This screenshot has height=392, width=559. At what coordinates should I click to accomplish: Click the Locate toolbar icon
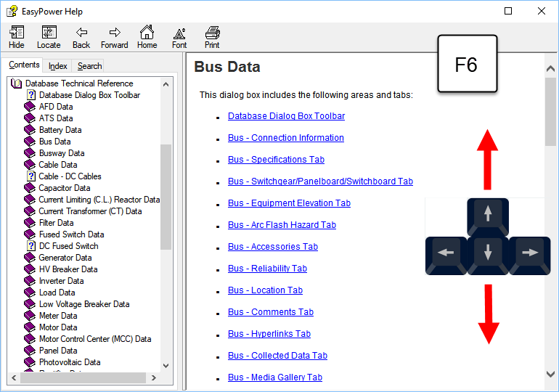point(49,33)
